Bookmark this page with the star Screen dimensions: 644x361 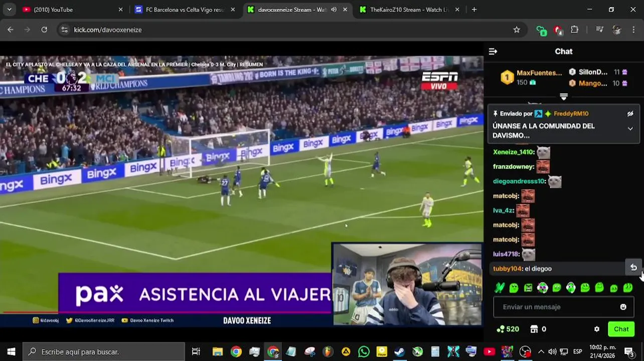tap(516, 30)
